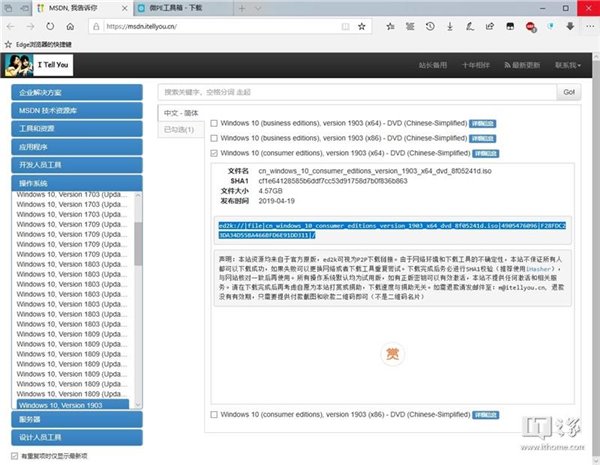Click the browser back arrow

click(x=11, y=27)
